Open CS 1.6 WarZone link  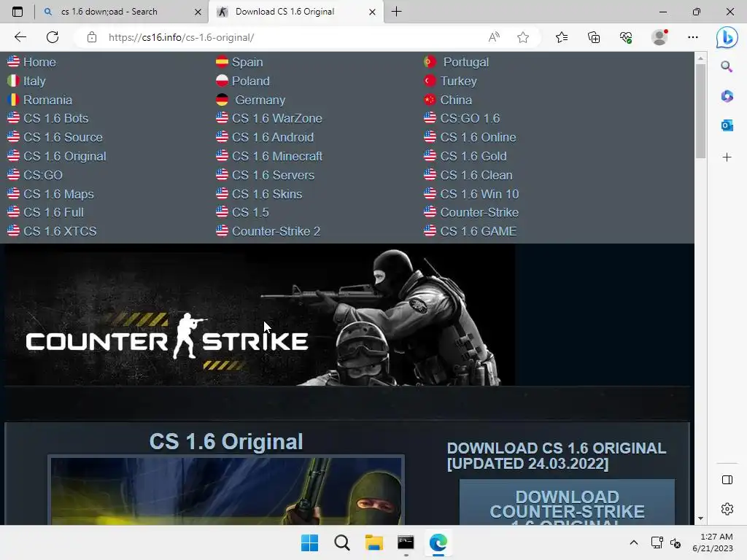(x=276, y=118)
